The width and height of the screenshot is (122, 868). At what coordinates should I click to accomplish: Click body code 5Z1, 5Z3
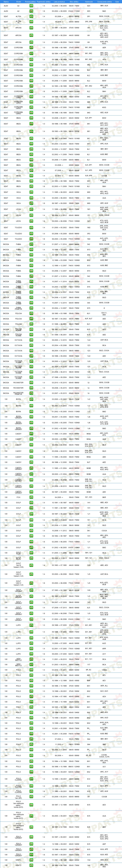pos(89,497)
